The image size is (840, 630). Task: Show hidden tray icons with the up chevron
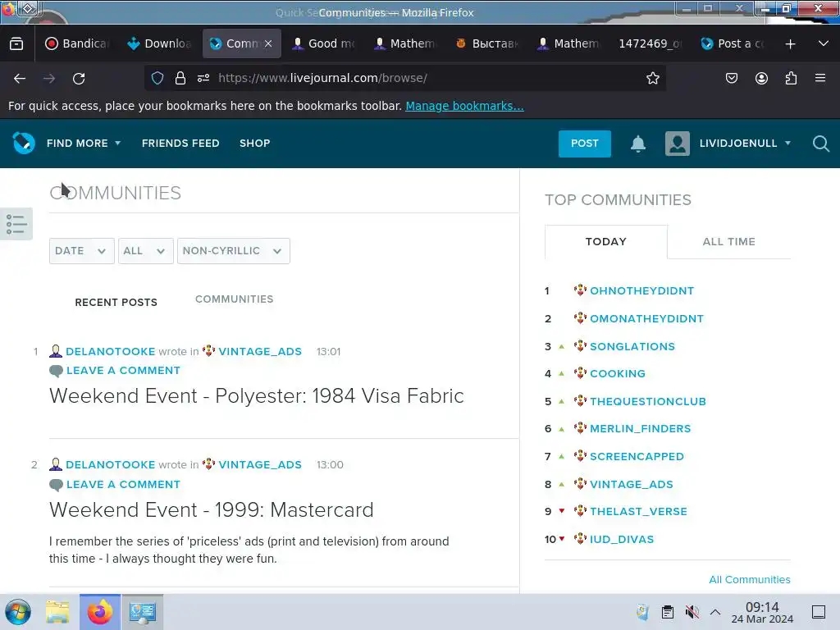(x=714, y=612)
